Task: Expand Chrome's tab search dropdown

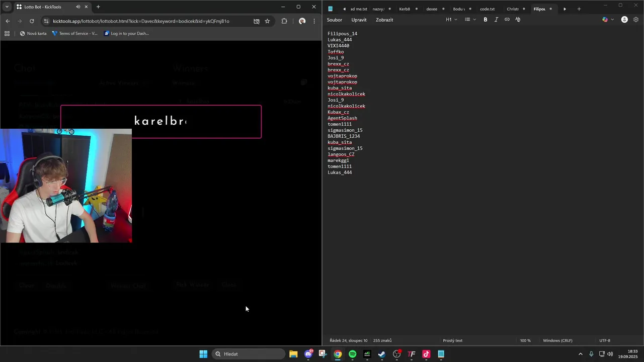Action: (x=7, y=7)
